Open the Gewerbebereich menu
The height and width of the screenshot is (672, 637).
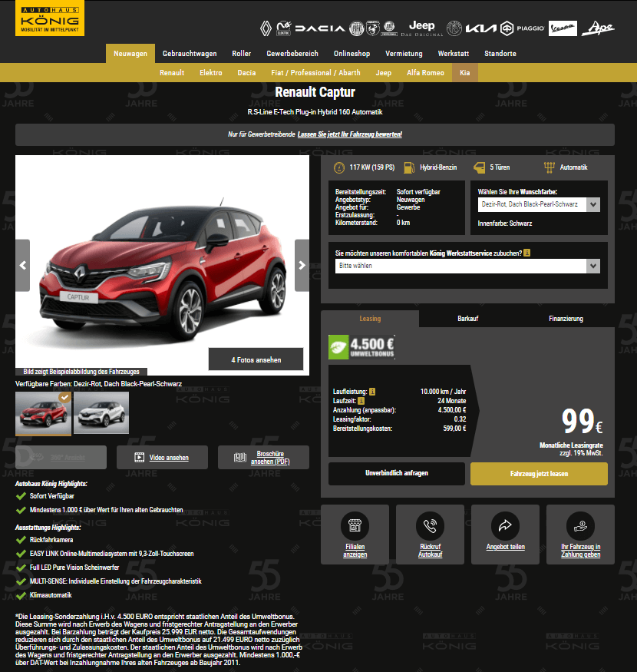tap(292, 54)
